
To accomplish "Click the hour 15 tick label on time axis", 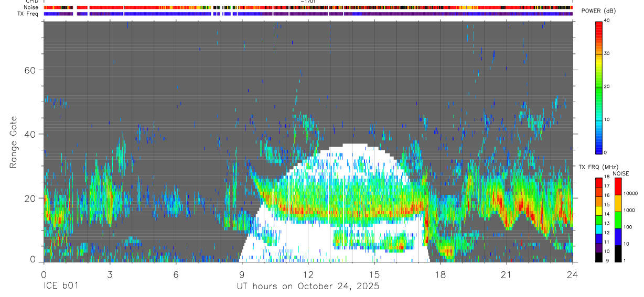I will (374, 275).
